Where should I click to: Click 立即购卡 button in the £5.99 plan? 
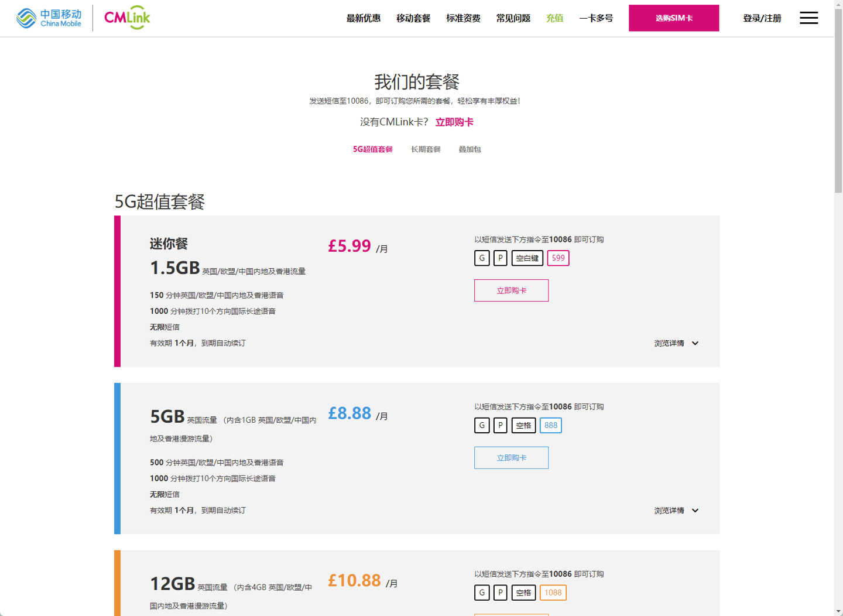point(511,290)
